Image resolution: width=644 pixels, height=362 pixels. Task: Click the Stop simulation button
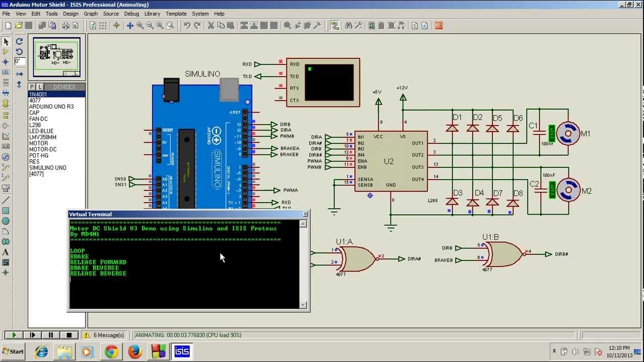(x=69, y=335)
